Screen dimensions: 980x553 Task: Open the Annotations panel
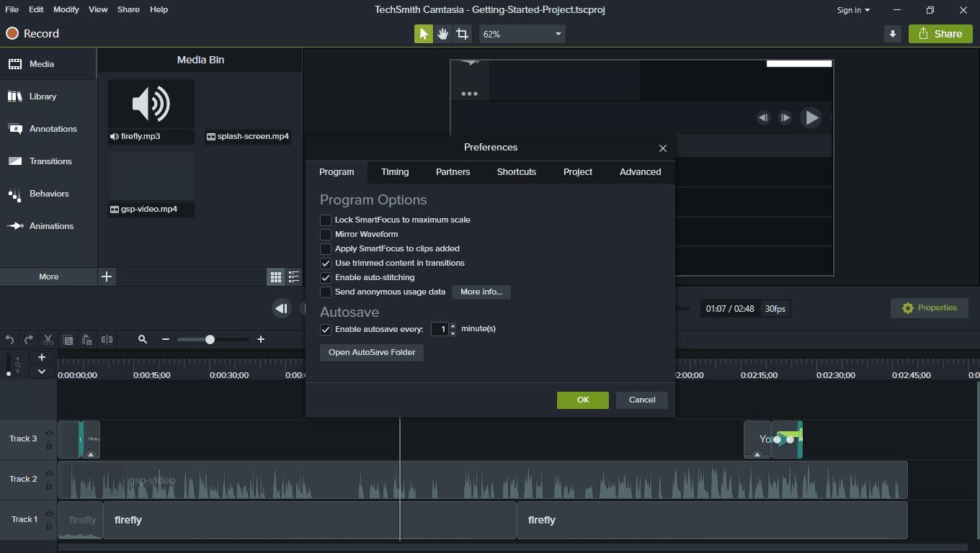48,129
